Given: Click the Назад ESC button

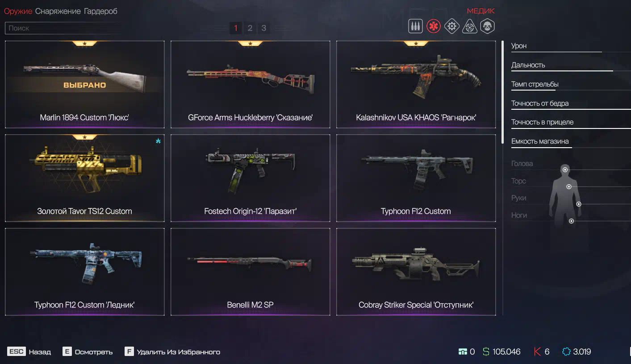Looking at the screenshot, I should (x=29, y=352).
